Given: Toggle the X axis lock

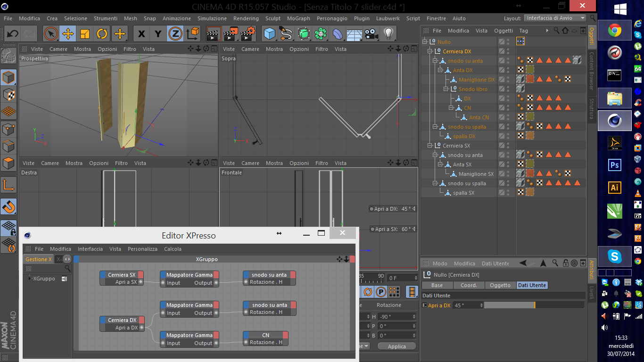Looking at the screenshot, I should [141, 33].
